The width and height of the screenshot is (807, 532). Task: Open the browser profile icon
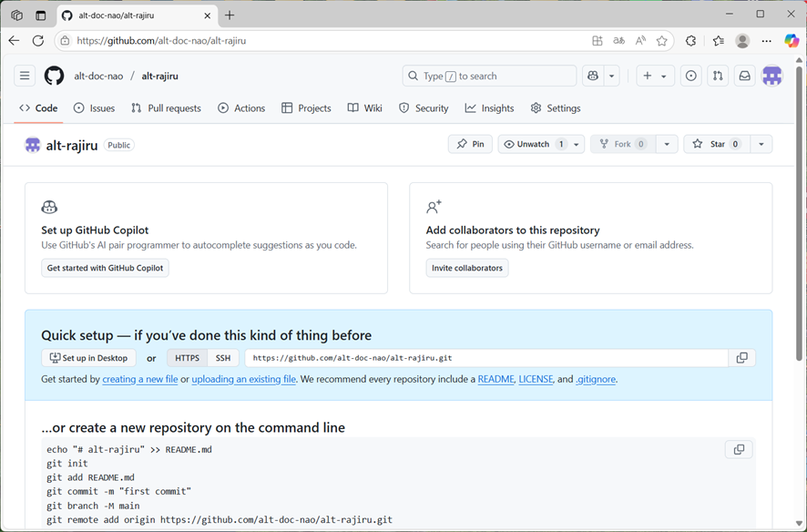click(x=742, y=41)
